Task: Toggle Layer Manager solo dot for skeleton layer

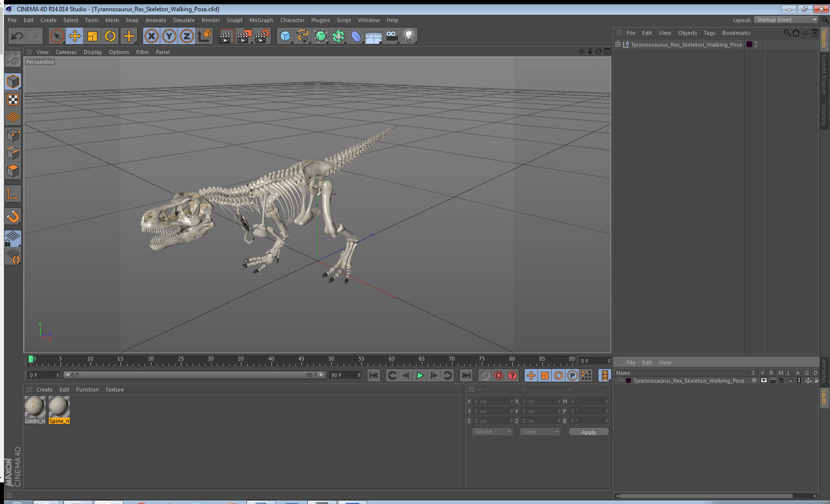Action: (x=754, y=381)
